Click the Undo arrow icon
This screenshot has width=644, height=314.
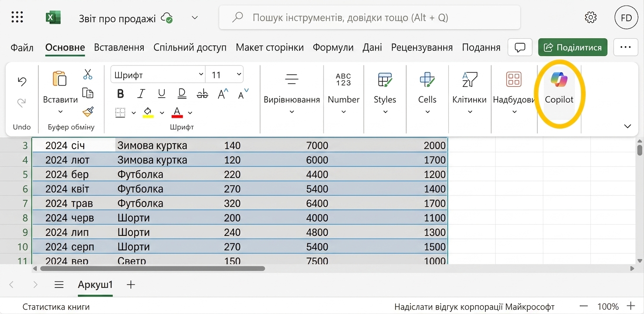coord(22,81)
